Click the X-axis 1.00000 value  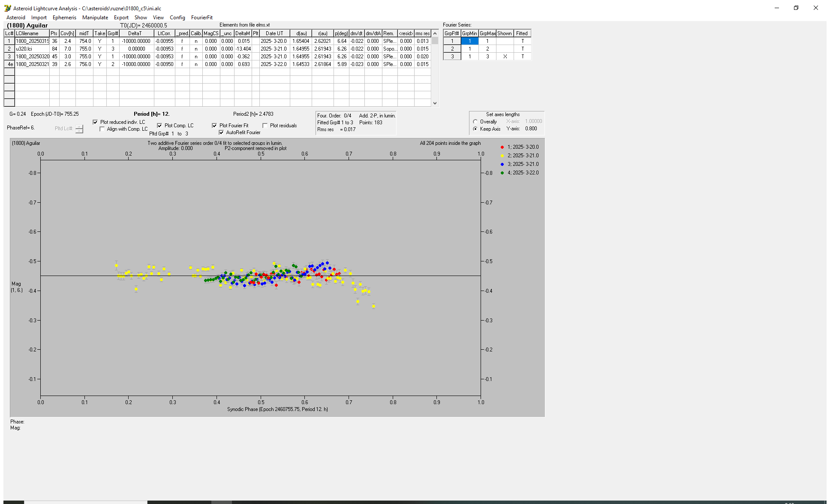[x=533, y=121]
